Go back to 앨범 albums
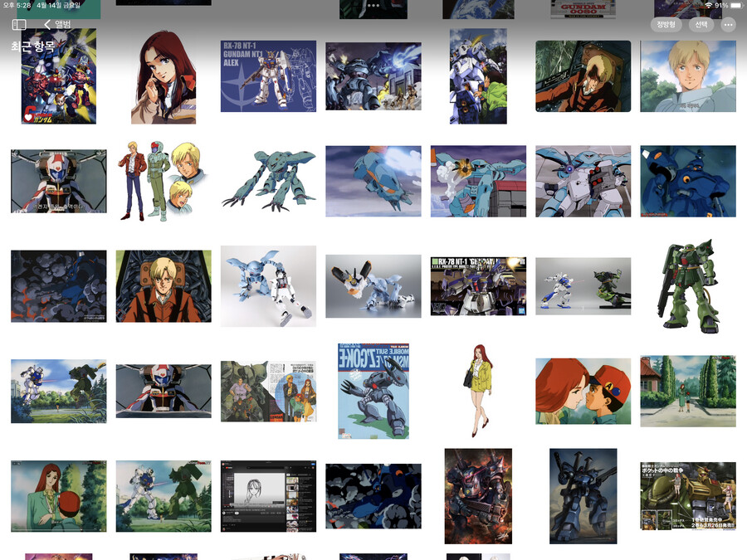 pyautogui.click(x=57, y=24)
